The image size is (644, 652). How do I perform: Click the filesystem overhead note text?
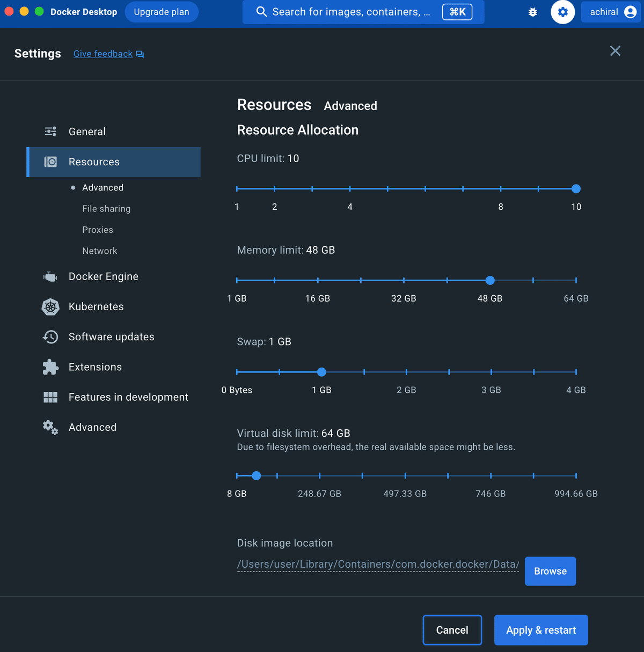point(376,447)
